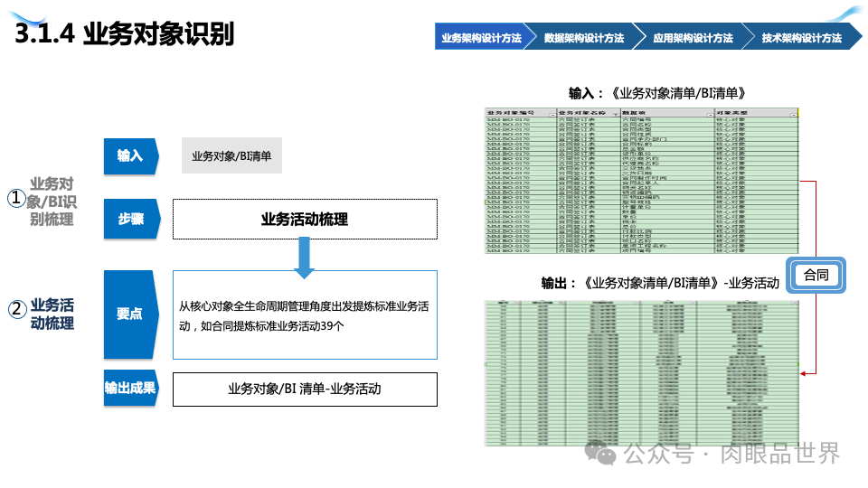The height and width of the screenshot is (488, 868).
Task: Click step 2 label 业务活动梳理
Action: click(x=52, y=314)
